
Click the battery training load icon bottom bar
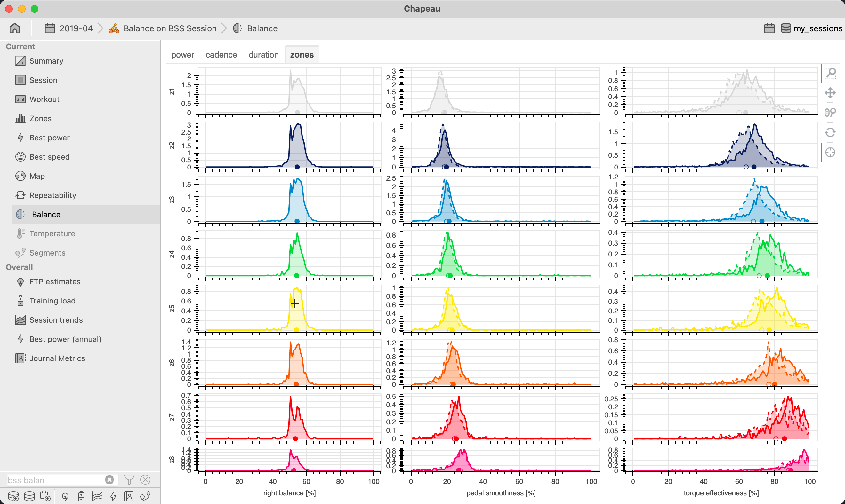click(81, 496)
